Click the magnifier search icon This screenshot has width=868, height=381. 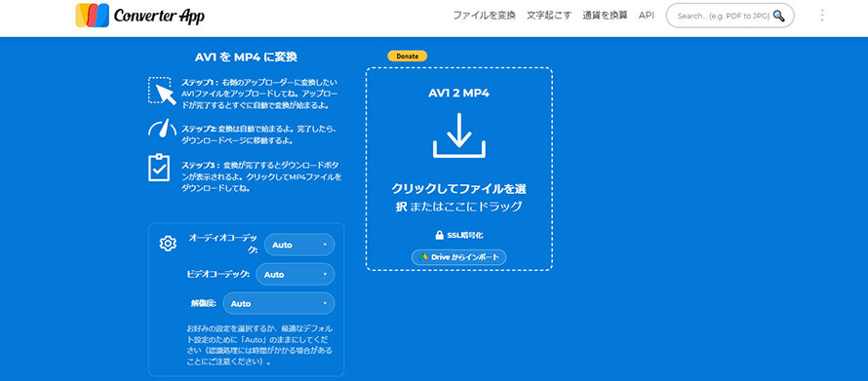point(779,16)
